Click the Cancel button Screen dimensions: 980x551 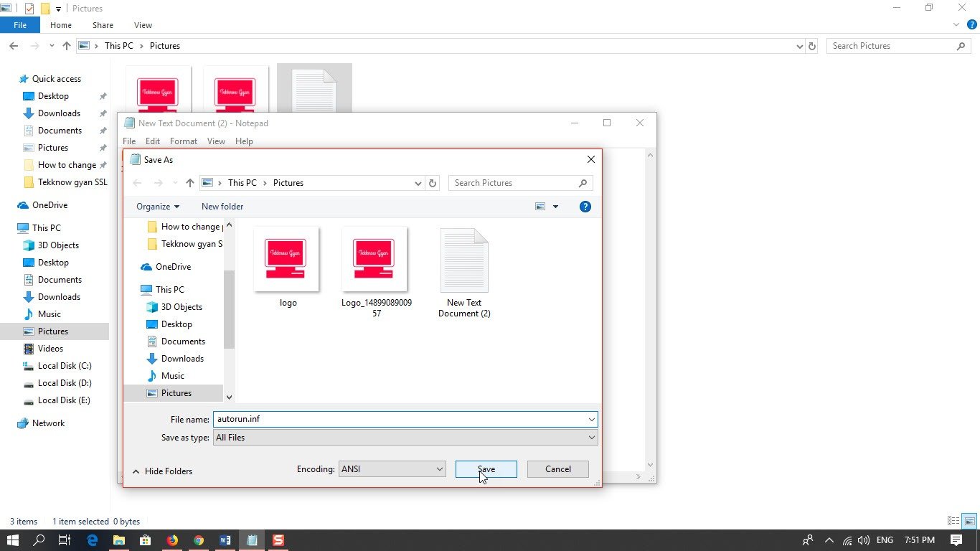pyautogui.click(x=557, y=469)
